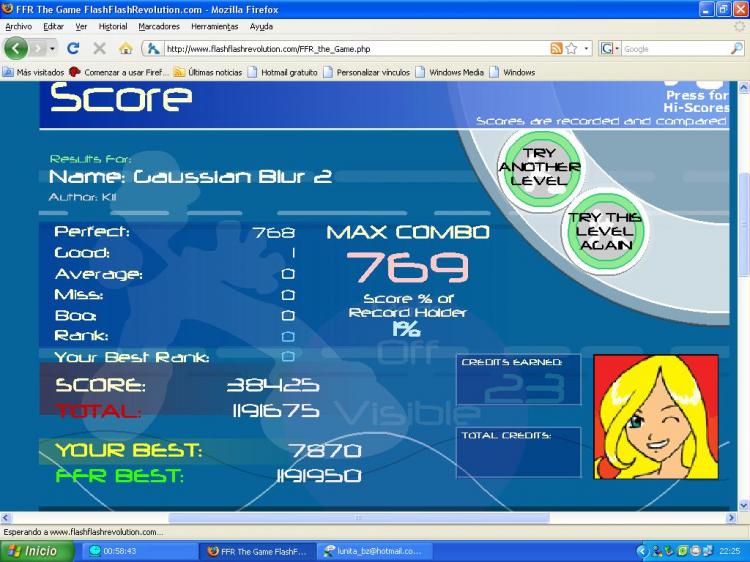Open the Google search engine dropdown
This screenshot has height=562, width=750.
(x=609, y=48)
